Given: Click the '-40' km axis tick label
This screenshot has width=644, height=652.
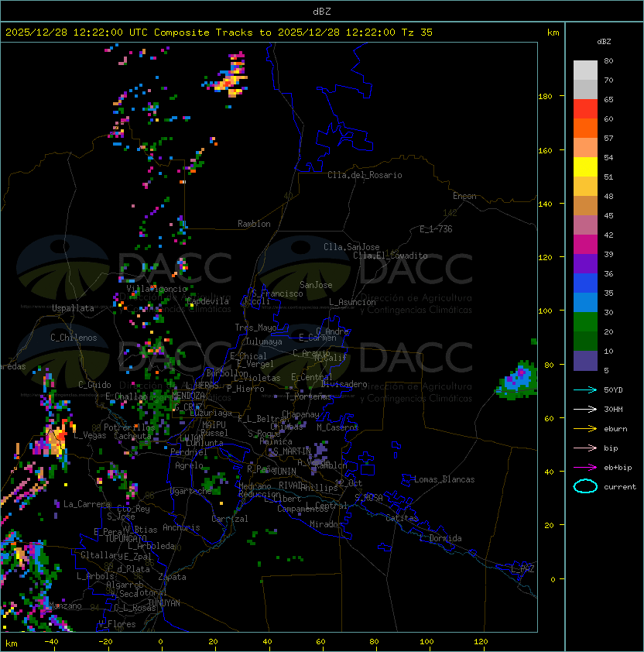Looking at the screenshot, I should pos(51,642).
